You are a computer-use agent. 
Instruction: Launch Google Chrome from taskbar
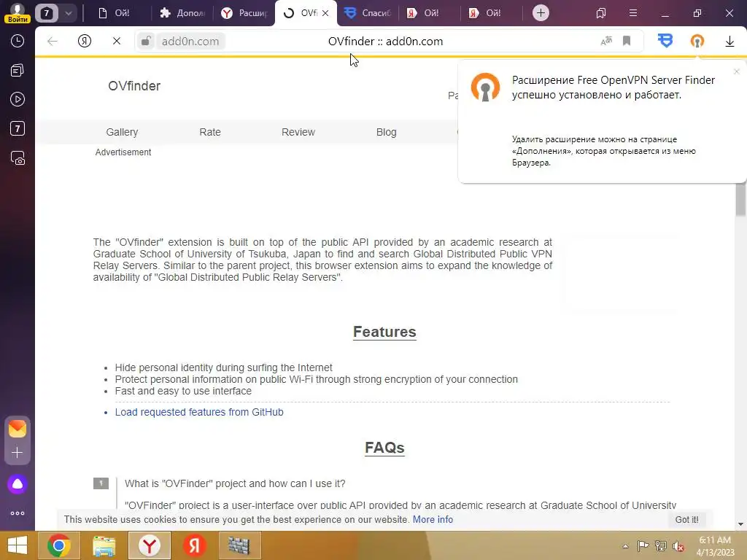(59, 545)
